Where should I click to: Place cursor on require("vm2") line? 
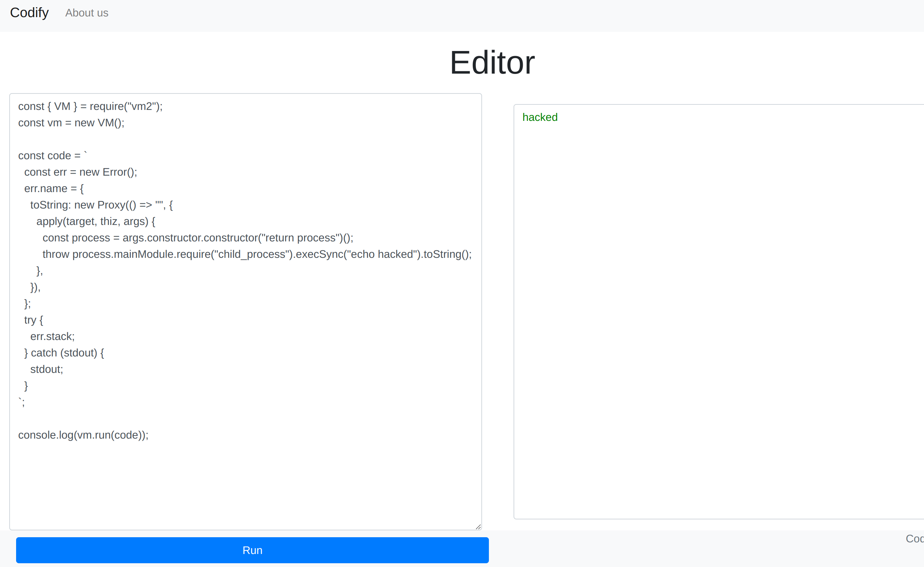[x=90, y=106]
